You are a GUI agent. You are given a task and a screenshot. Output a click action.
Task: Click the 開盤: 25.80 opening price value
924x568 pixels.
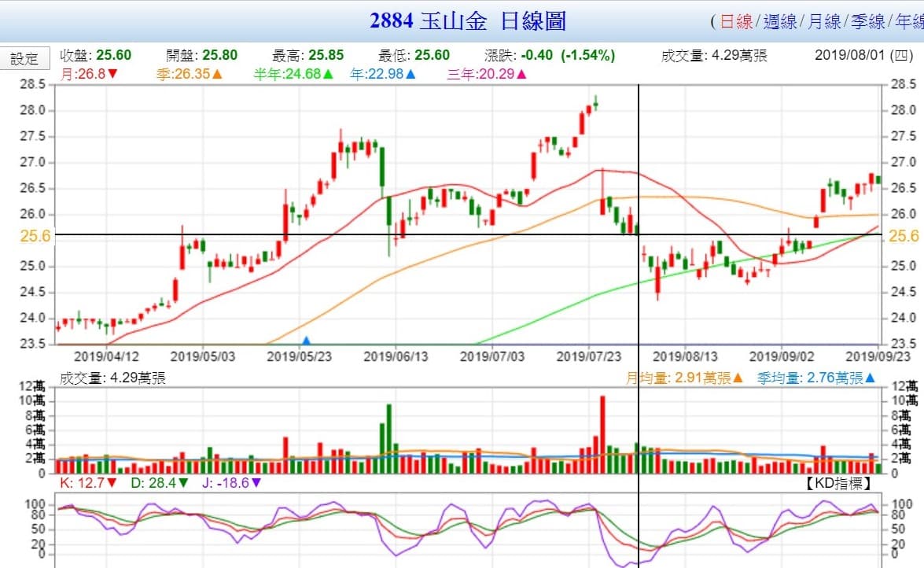coord(201,55)
